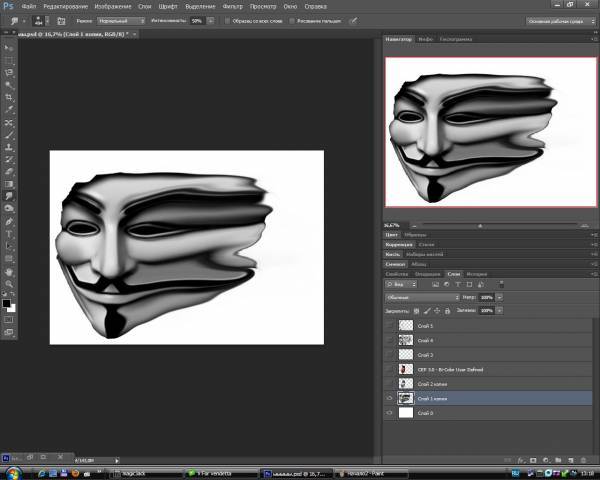Select the Eyedropper tool
This screenshot has height=480, width=600.
tap(9, 110)
